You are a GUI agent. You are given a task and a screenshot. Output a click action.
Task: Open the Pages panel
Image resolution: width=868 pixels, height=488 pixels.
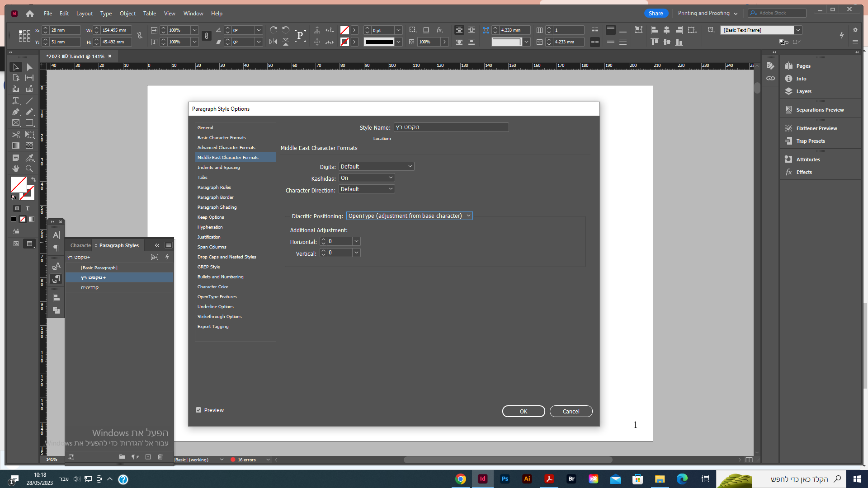click(x=803, y=66)
